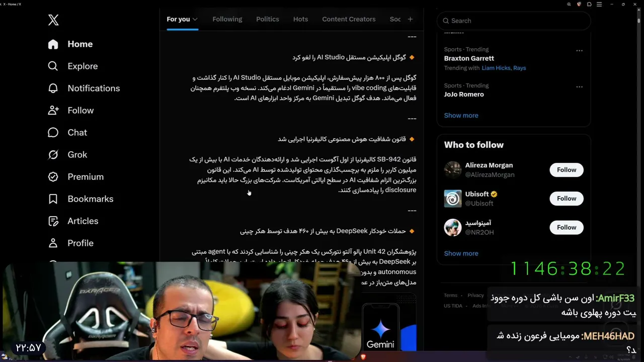Open the browser hamburger menu
The width and height of the screenshot is (644, 362).
point(599,4)
